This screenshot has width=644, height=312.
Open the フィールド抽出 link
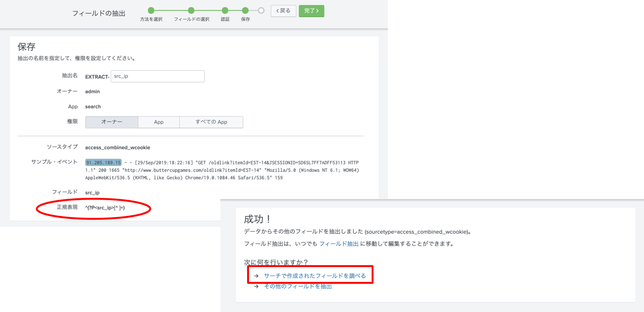[x=339, y=244]
